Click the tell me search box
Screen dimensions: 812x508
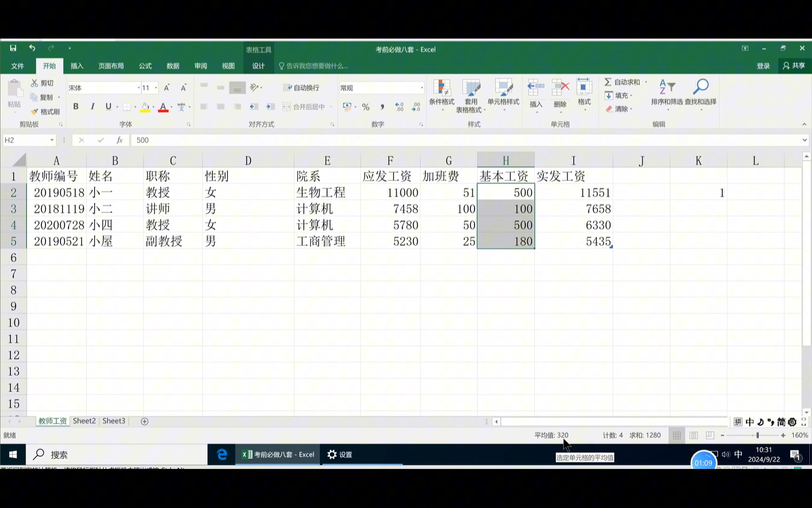pos(315,66)
